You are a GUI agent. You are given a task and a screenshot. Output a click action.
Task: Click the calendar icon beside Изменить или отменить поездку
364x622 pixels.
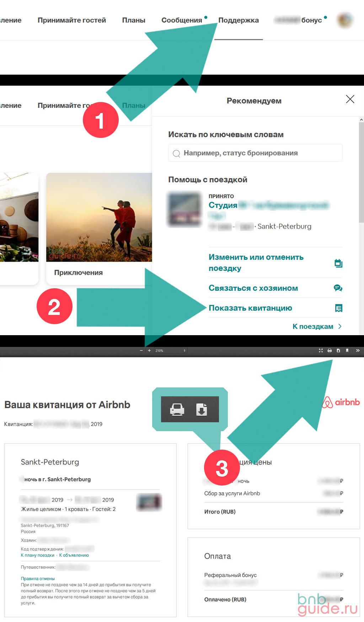point(338,263)
